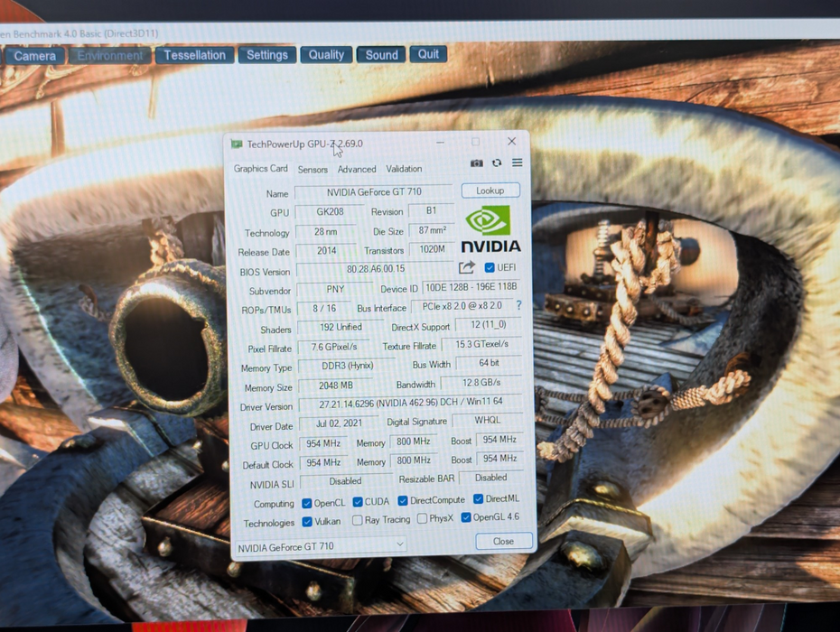Switch to the Sensors tab
Viewport: 840px width, 632px height.
pyautogui.click(x=313, y=169)
